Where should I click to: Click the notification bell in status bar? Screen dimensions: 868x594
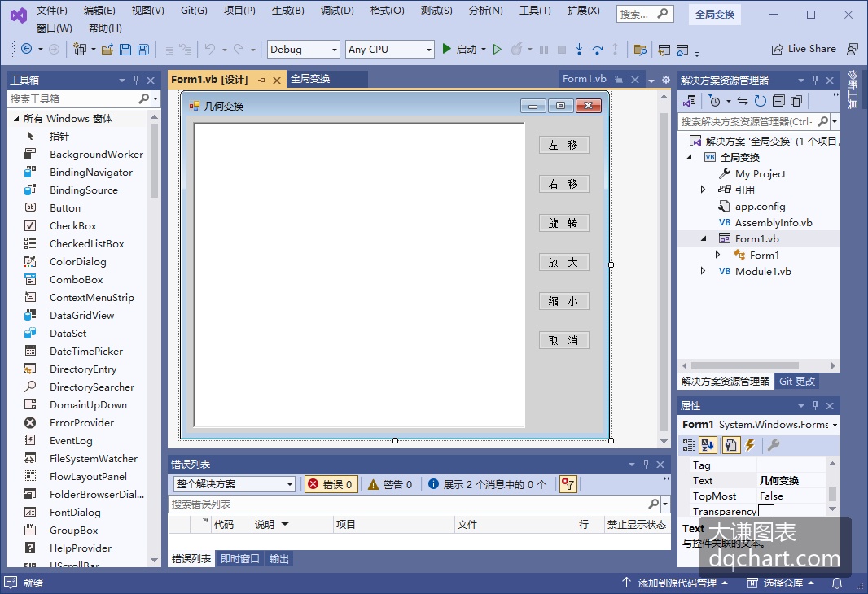coord(837,583)
